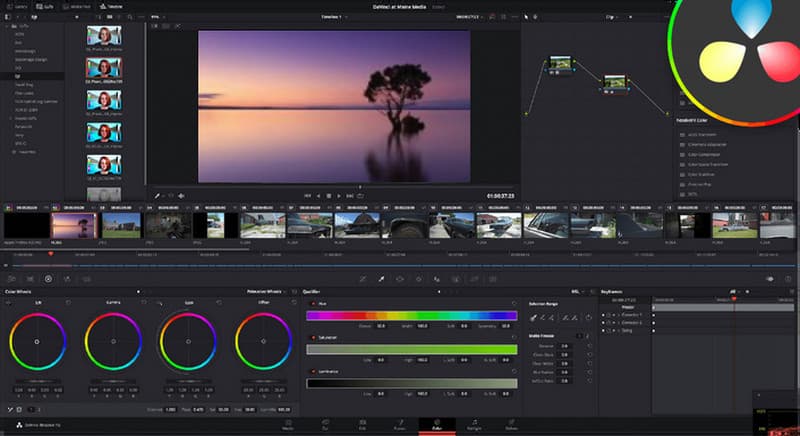Select the sunset tree clip thumbnail in timeline
The width and height of the screenshot is (800, 436).
pos(75,225)
